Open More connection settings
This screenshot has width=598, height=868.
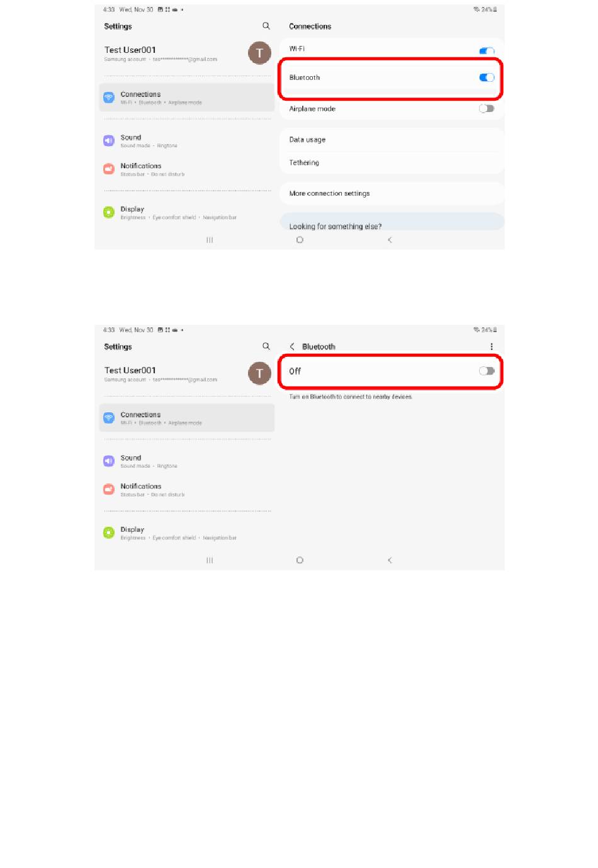392,193
